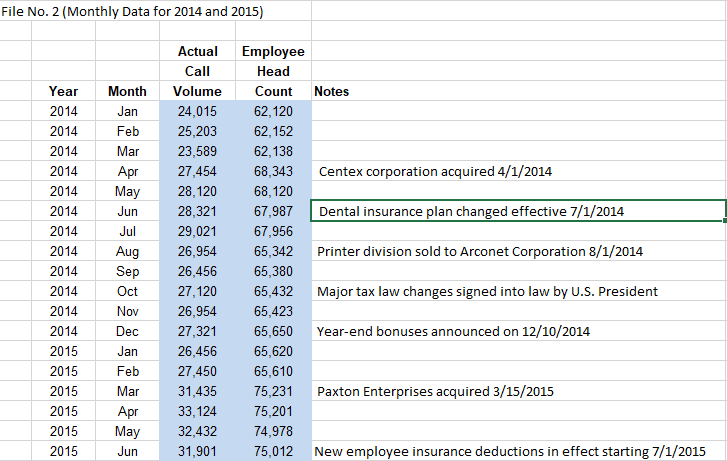Image resolution: width=727 pixels, height=461 pixels.
Task: Select head count cell 75,231
Action: tap(273, 390)
